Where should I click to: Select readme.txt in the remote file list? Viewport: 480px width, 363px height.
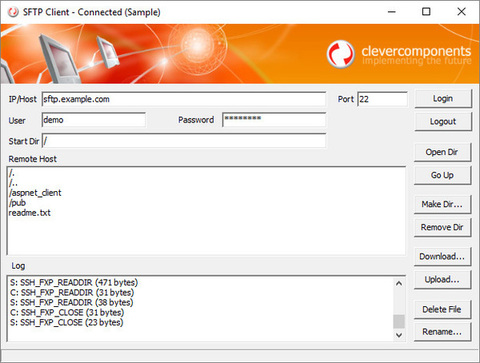click(30, 213)
